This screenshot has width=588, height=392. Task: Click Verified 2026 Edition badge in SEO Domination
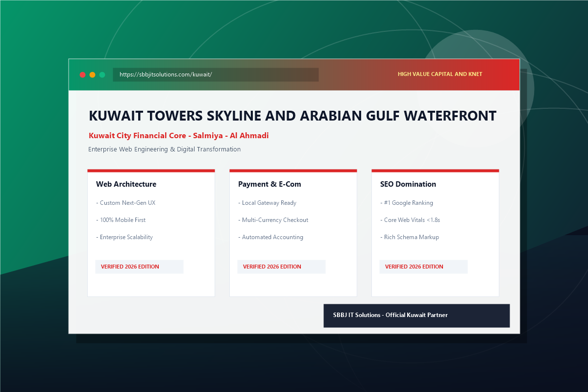(423, 267)
